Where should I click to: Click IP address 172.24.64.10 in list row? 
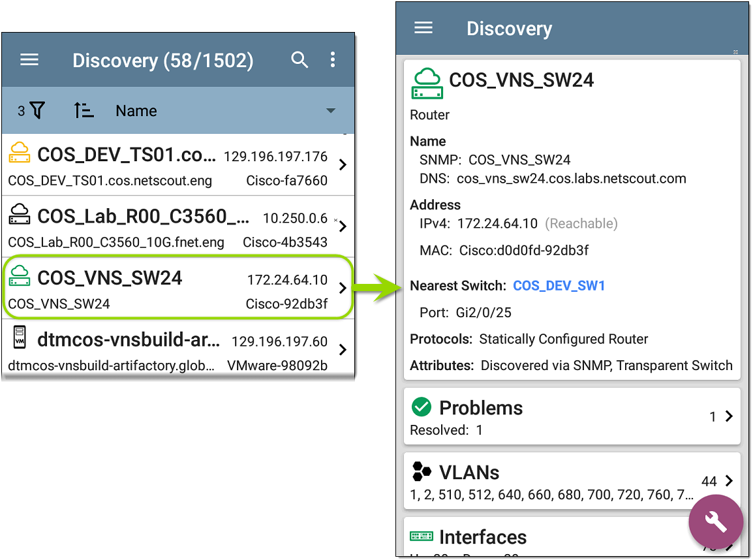point(287,280)
